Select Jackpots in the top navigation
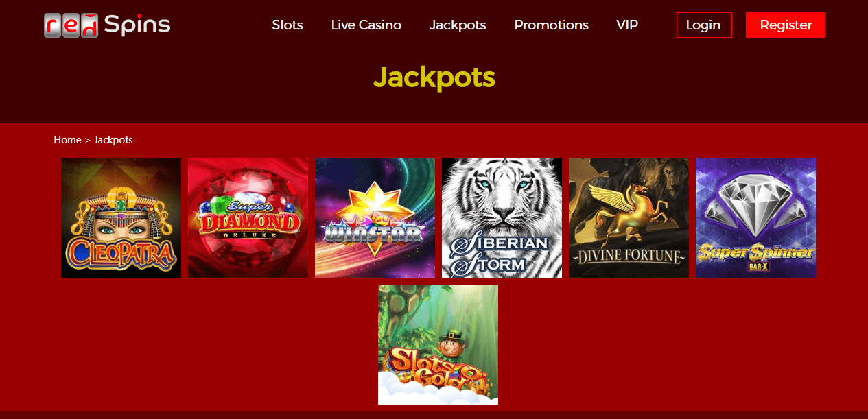 pyautogui.click(x=458, y=25)
